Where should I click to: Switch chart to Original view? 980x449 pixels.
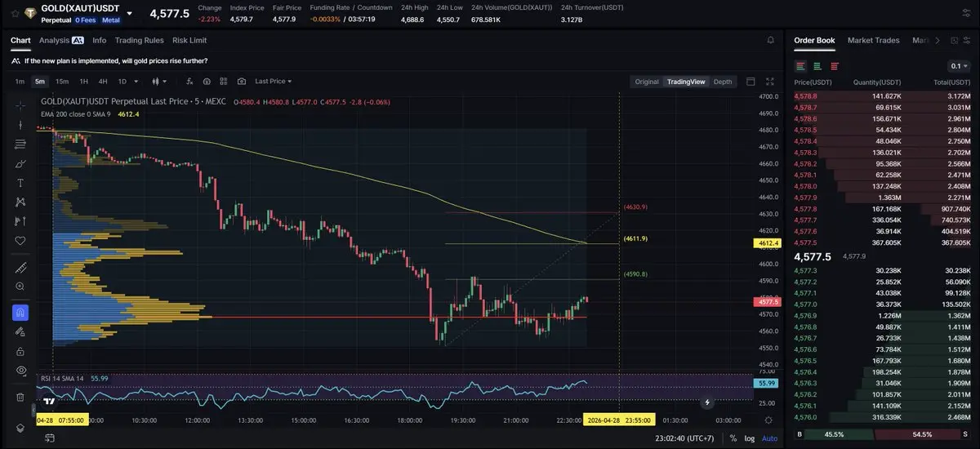[x=647, y=82]
